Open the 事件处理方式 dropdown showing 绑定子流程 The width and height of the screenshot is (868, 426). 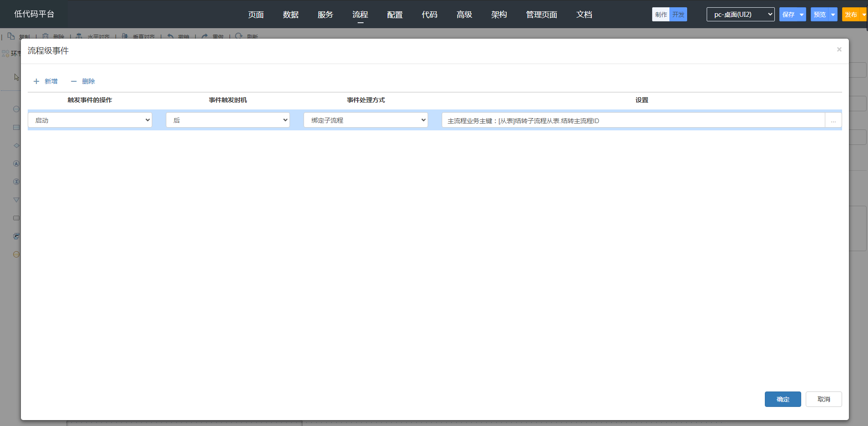366,120
